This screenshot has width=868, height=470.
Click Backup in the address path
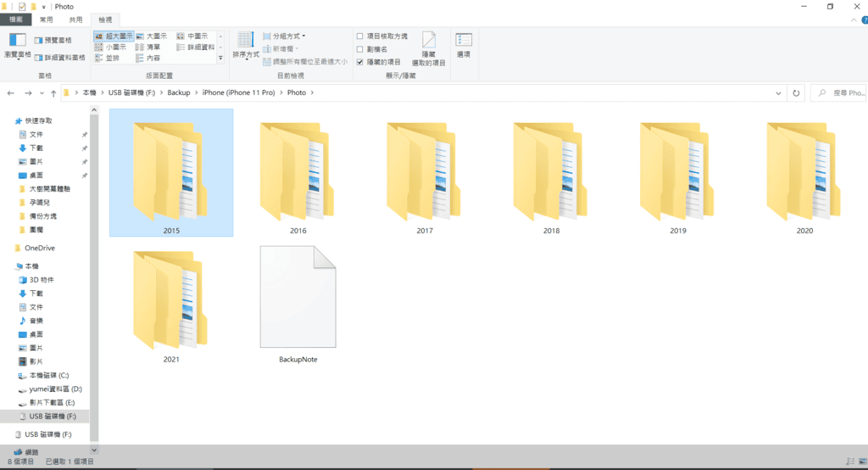178,92
